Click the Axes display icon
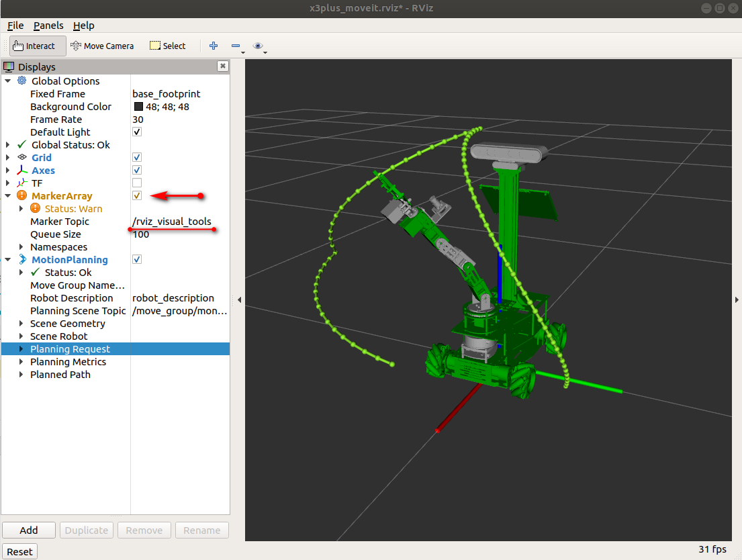The image size is (742, 560). [x=21, y=170]
